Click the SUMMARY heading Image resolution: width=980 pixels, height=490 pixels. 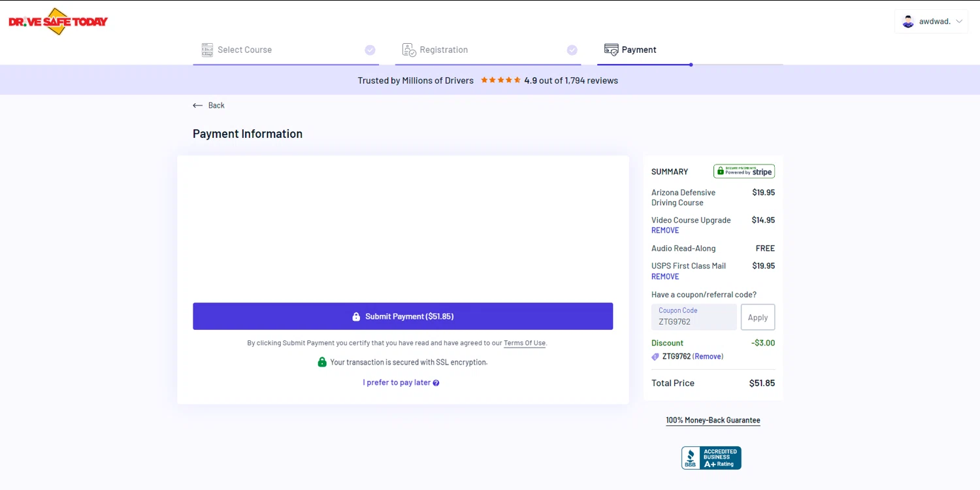pyautogui.click(x=670, y=172)
